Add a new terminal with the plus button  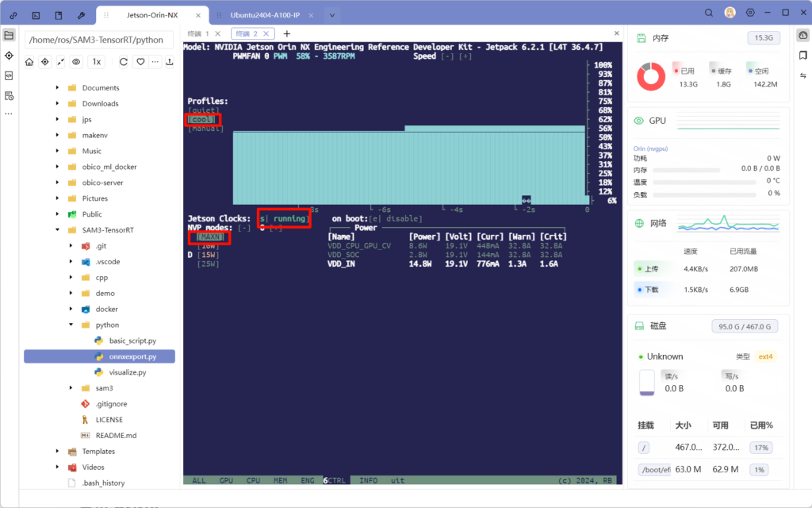pyautogui.click(x=287, y=33)
